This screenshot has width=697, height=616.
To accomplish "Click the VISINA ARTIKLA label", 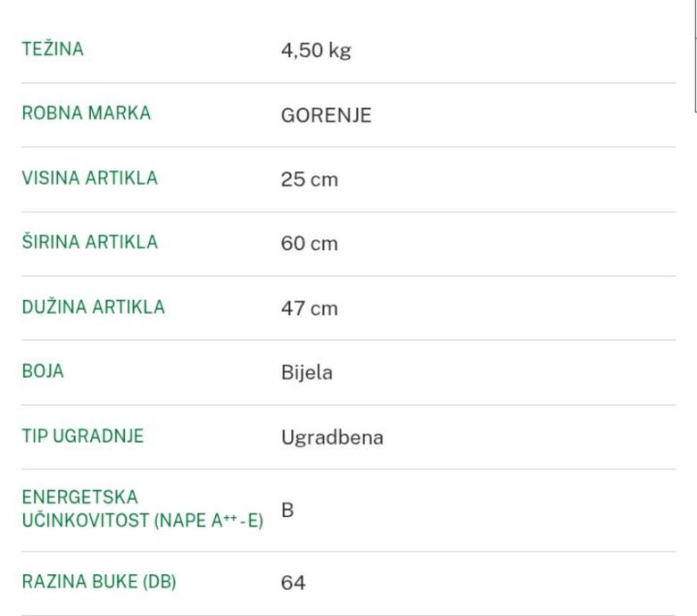I will [89, 179].
